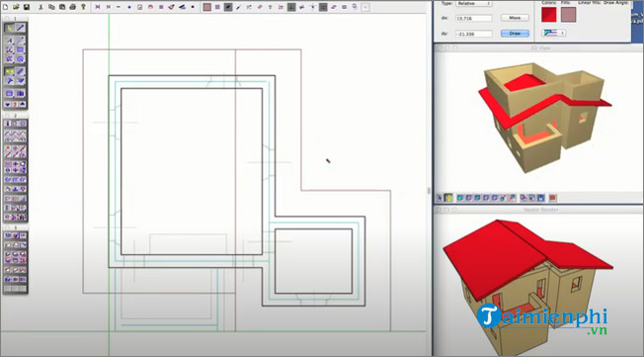Click the 3D icon in palette 3
Screen dimensions: 644x357
point(8,235)
